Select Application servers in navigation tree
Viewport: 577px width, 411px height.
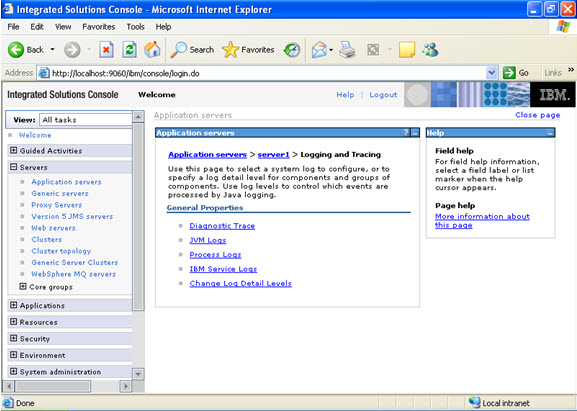tap(66, 182)
